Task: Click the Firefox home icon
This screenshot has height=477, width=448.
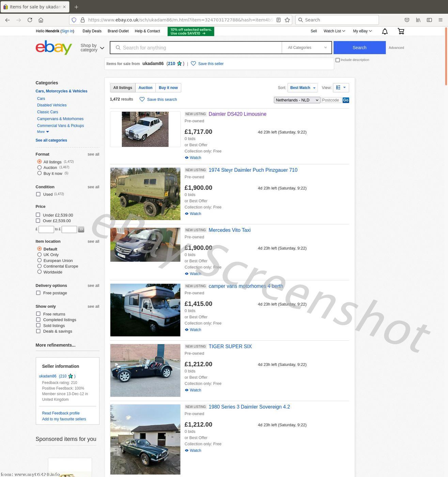Action: [x=41, y=20]
